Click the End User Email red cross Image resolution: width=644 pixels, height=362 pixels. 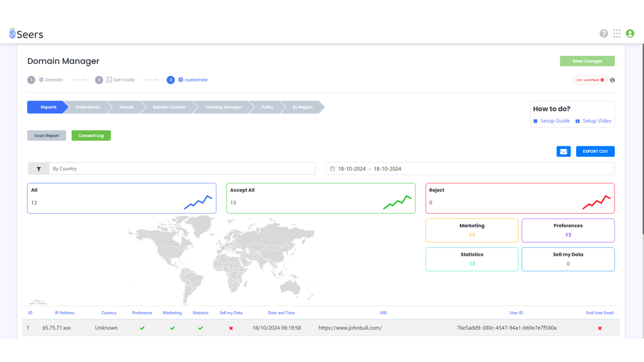pos(600,328)
